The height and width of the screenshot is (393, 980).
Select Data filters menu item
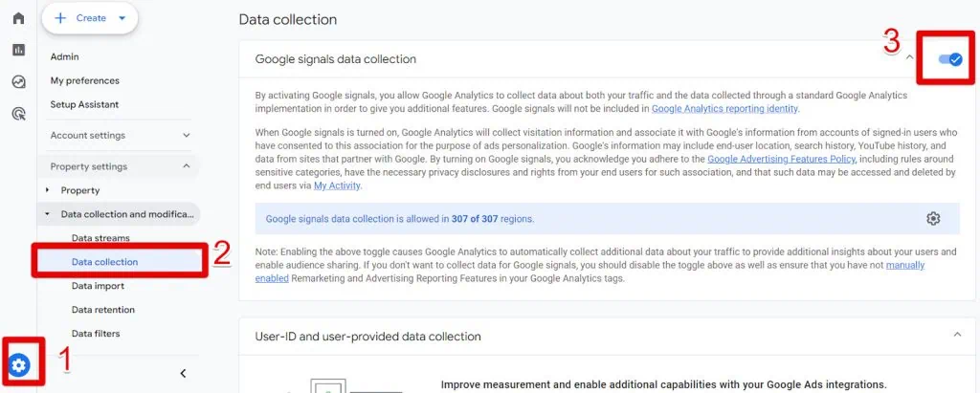click(95, 334)
